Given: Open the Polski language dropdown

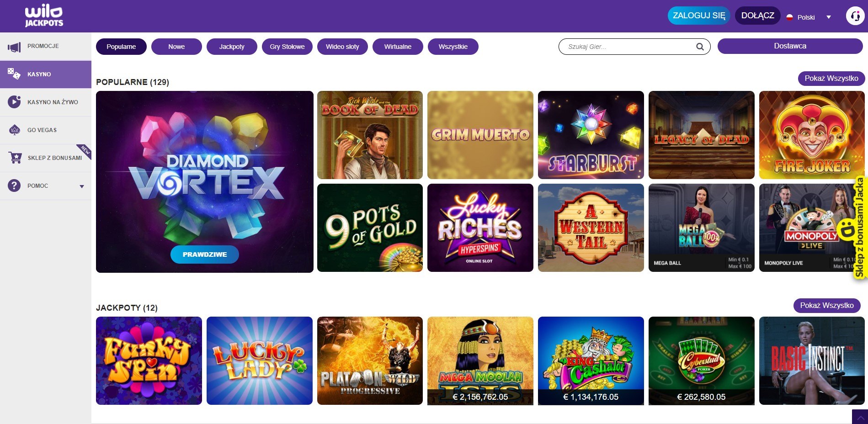Looking at the screenshot, I should point(809,17).
